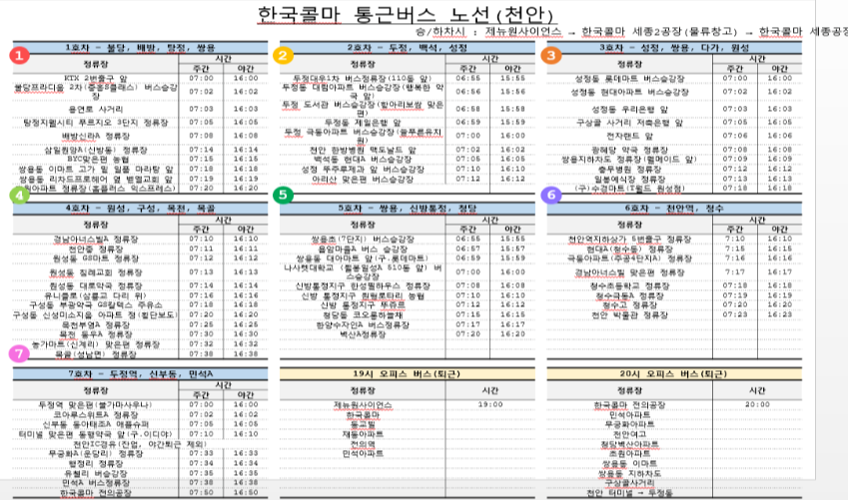Click the light green number 4 badge

coord(19,195)
